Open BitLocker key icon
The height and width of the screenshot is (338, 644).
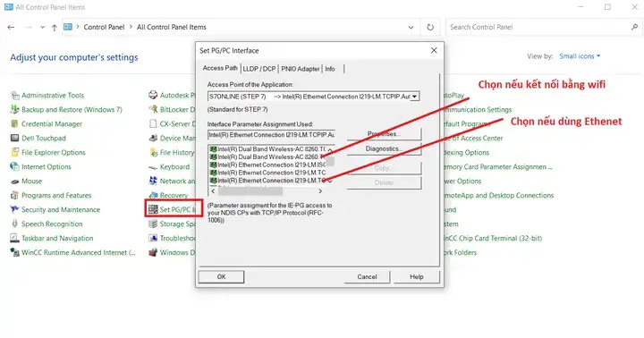153,110
